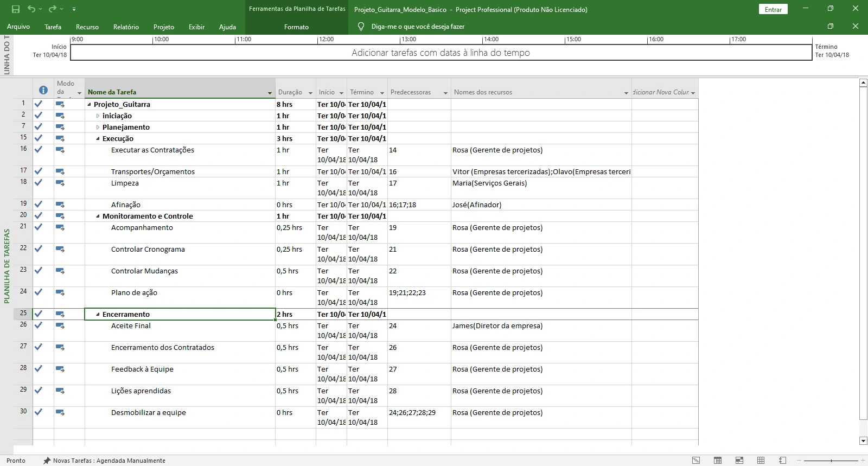
Task: Click completed checkmark of Aceite Final row
Action: pyautogui.click(x=39, y=325)
